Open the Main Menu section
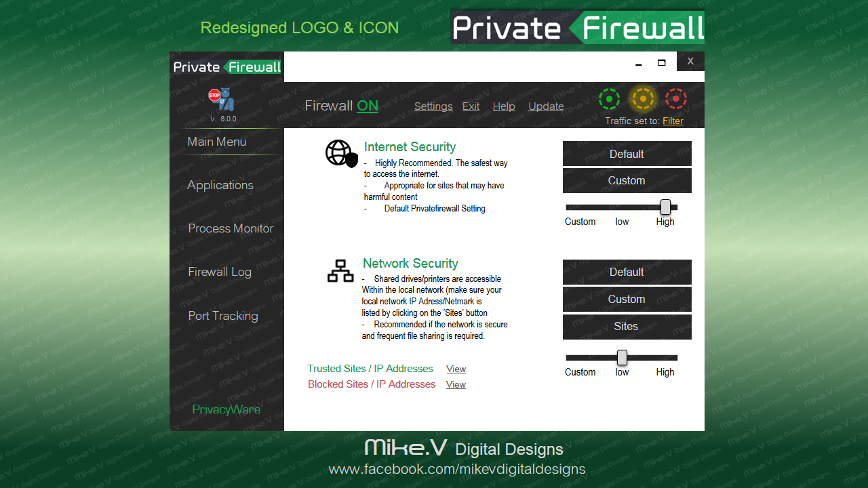The width and height of the screenshot is (868, 488). 217,142
